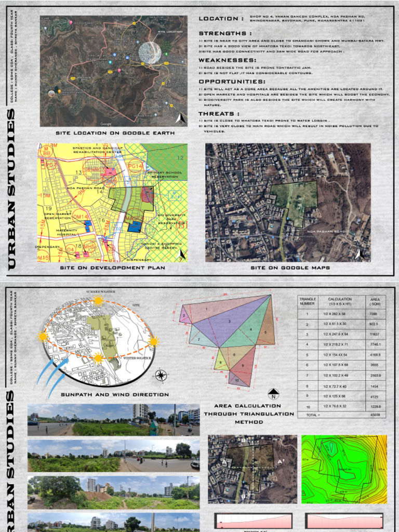Open the first site panorama photo
This screenshot has height=532, width=399.
114,420
